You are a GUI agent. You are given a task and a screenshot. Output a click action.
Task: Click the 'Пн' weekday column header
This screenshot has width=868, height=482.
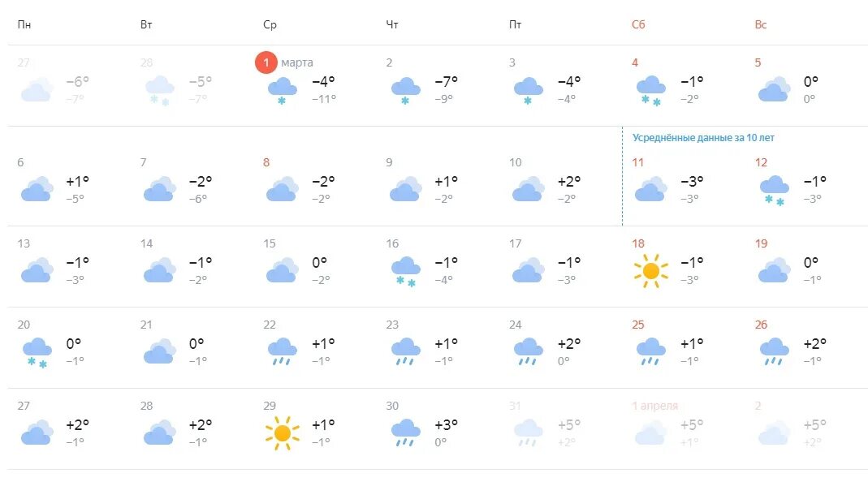(24, 24)
